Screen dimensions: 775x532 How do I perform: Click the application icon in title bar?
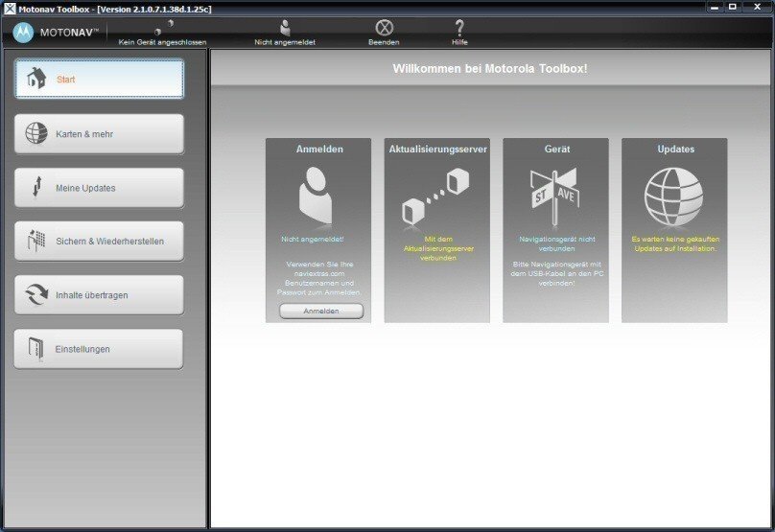(x=10, y=8)
